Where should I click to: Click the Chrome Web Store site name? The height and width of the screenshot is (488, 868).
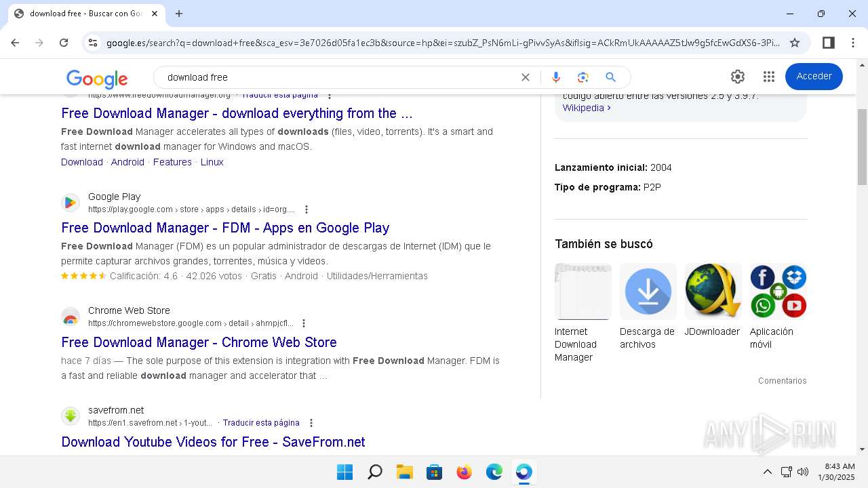129,310
